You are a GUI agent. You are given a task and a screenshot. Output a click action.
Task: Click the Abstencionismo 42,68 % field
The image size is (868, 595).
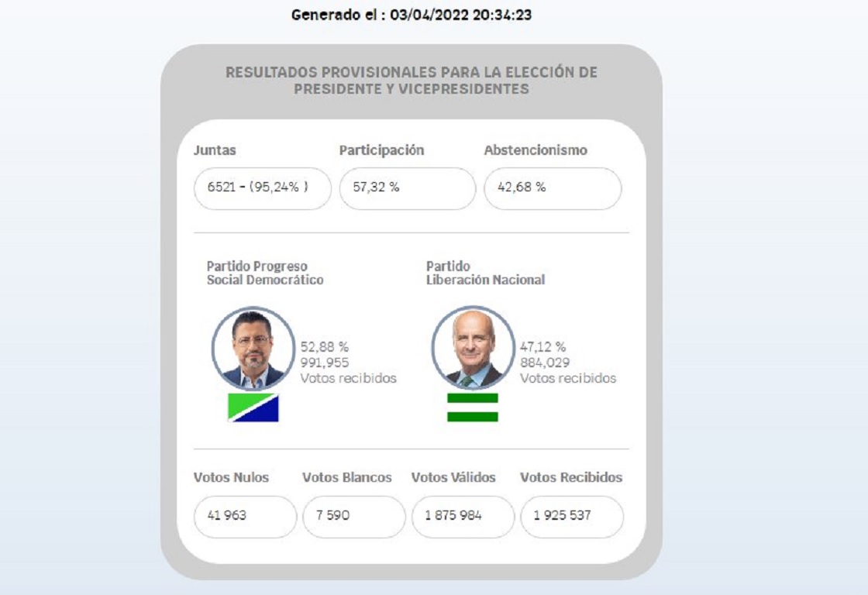click(x=552, y=188)
